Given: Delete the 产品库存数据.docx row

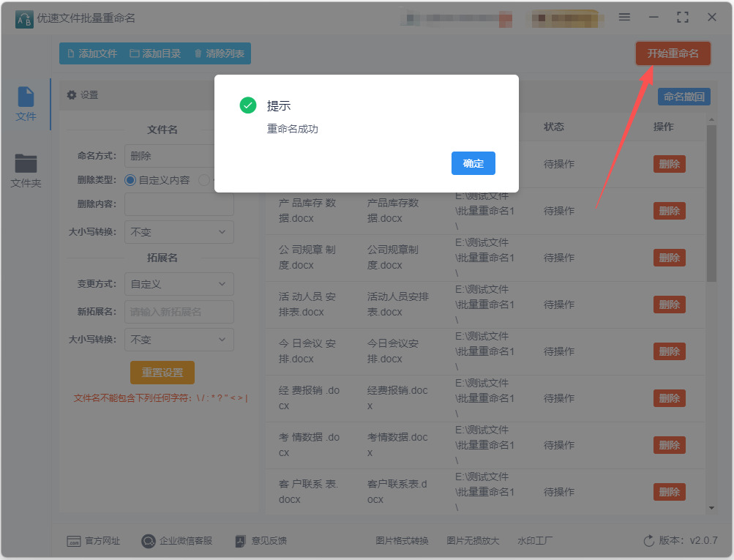Looking at the screenshot, I should (x=670, y=211).
